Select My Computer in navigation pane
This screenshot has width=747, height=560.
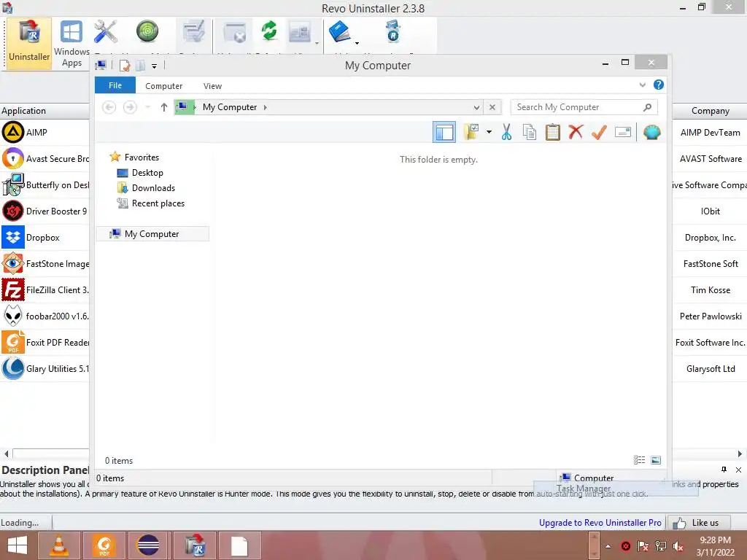coord(152,234)
